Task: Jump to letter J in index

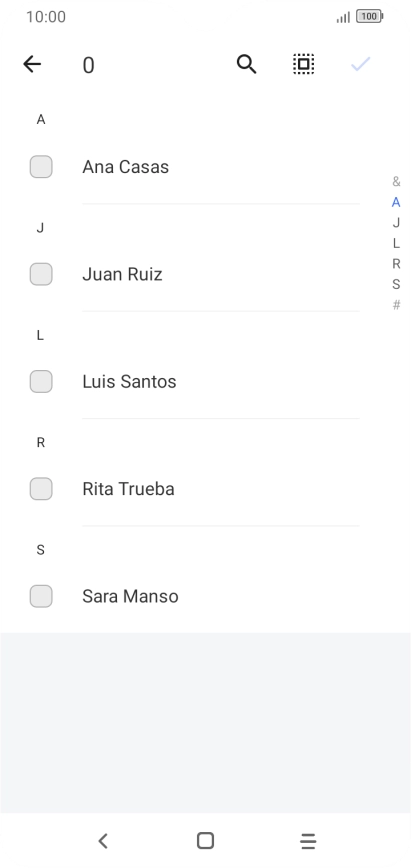Action: [x=396, y=223]
